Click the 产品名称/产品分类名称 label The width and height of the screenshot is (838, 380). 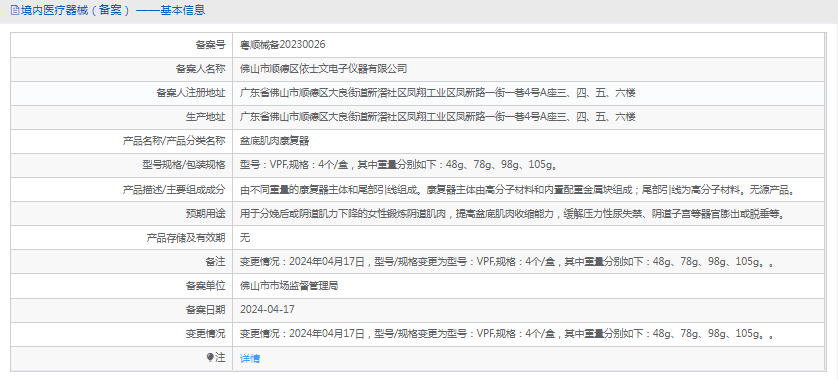pos(174,141)
